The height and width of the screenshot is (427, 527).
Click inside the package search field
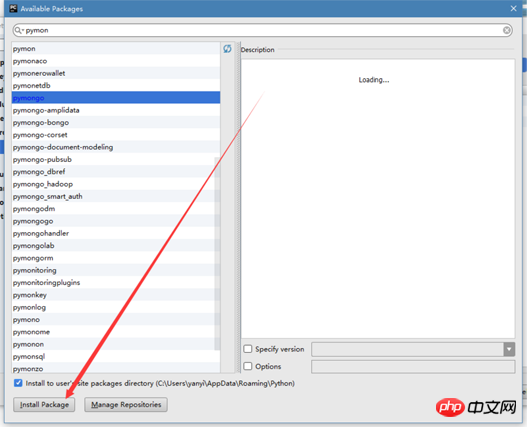[x=262, y=30]
